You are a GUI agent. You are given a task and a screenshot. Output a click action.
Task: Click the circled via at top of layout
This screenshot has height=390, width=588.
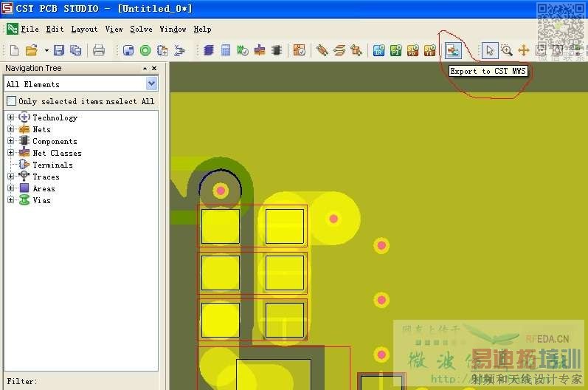point(221,191)
